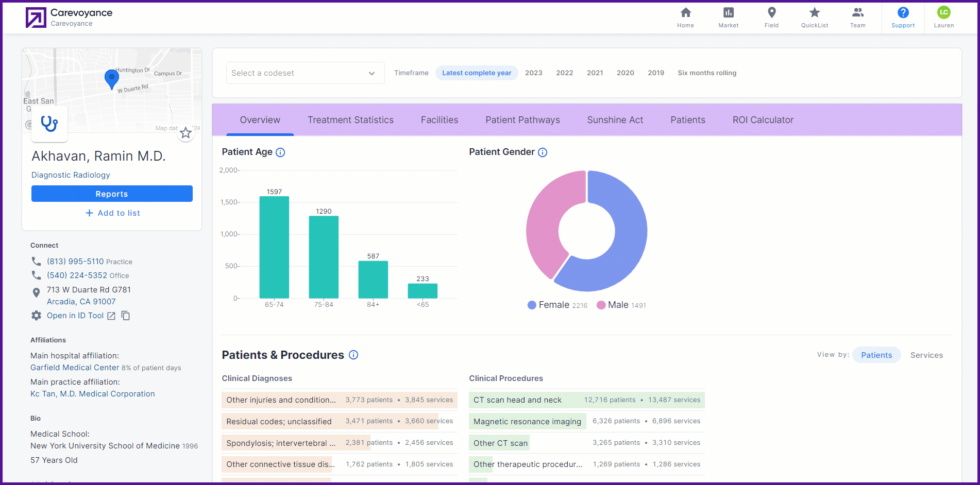
Task: Open Garfield Medical Center affiliation link
Action: [75, 368]
